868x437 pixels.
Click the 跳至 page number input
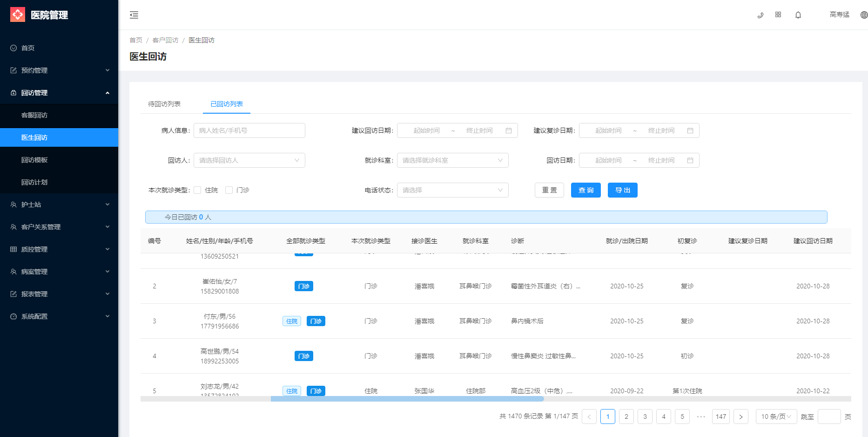[x=829, y=417]
